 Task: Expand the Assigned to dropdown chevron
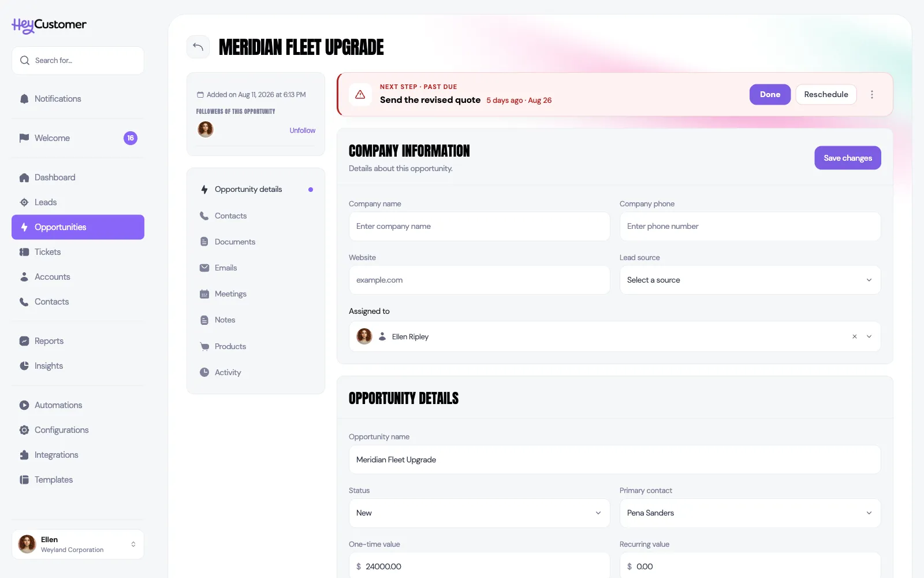click(x=869, y=336)
